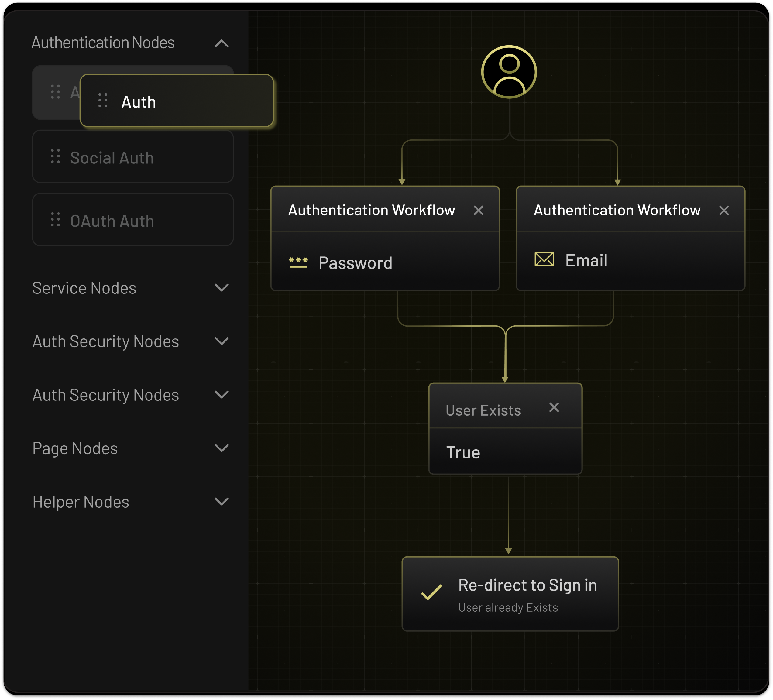This screenshot has width=773, height=700.
Task: Dismiss the User Exists node
Action: pos(554,407)
